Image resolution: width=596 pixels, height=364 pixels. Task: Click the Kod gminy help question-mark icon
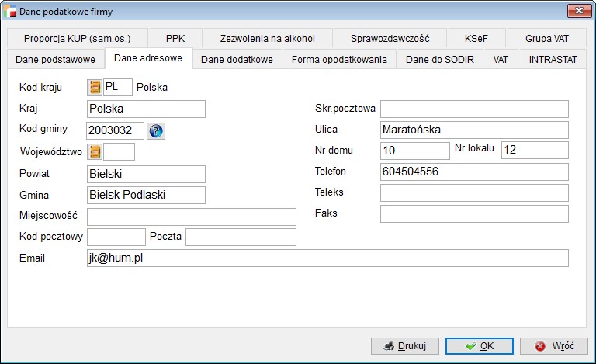click(x=156, y=130)
